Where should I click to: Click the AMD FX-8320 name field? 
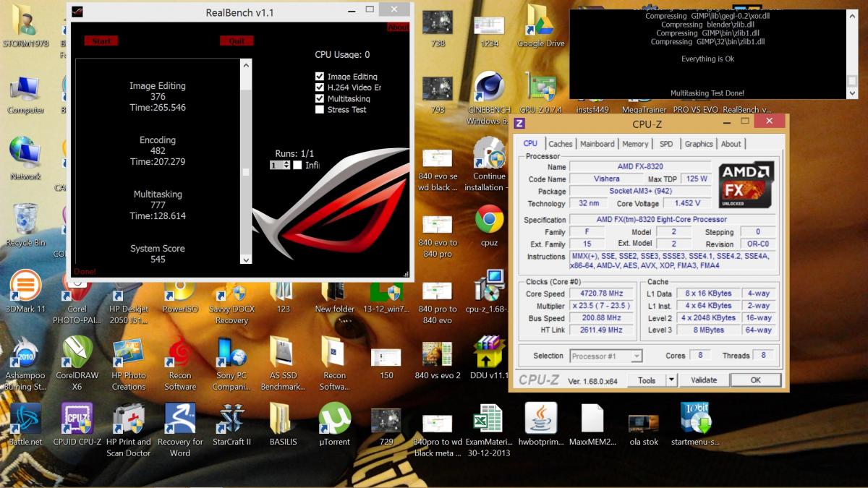click(x=640, y=166)
